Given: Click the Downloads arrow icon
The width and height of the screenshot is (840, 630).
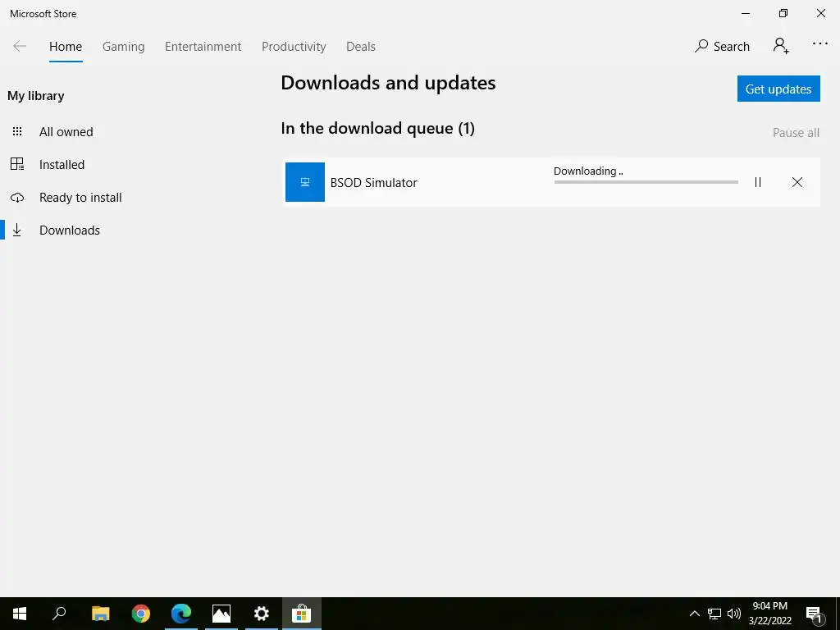Looking at the screenshot, I should pyautogui.click(x=17, y=230).
